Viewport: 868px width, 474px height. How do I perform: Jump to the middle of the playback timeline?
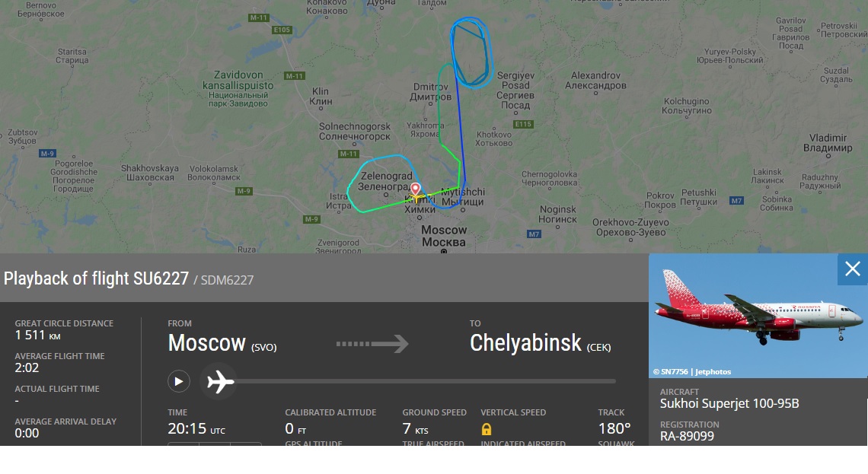coord(425,381)
